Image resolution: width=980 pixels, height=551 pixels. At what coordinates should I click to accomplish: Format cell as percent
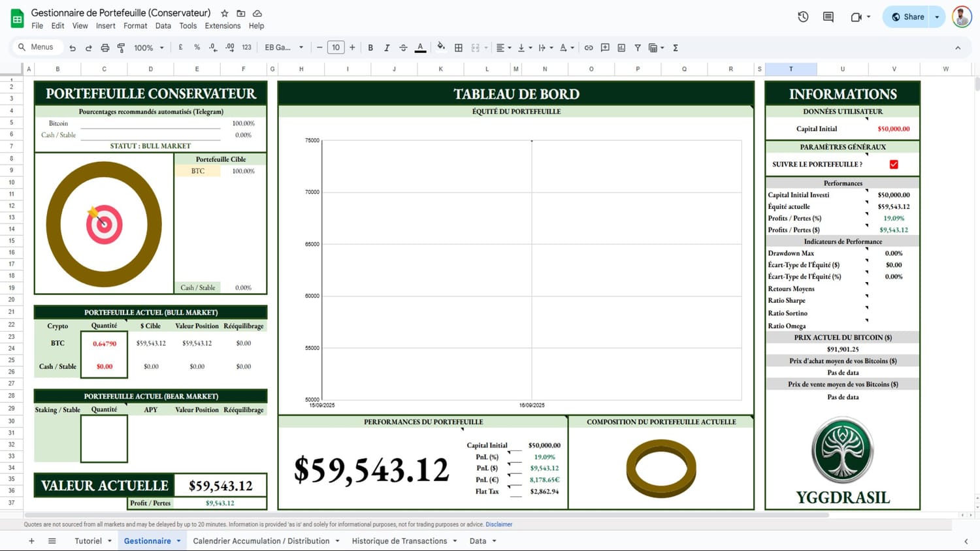click(197, 48)
